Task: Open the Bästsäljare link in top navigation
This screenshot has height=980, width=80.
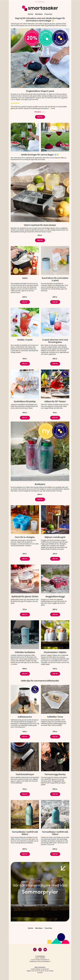Action: click(39, 14)
